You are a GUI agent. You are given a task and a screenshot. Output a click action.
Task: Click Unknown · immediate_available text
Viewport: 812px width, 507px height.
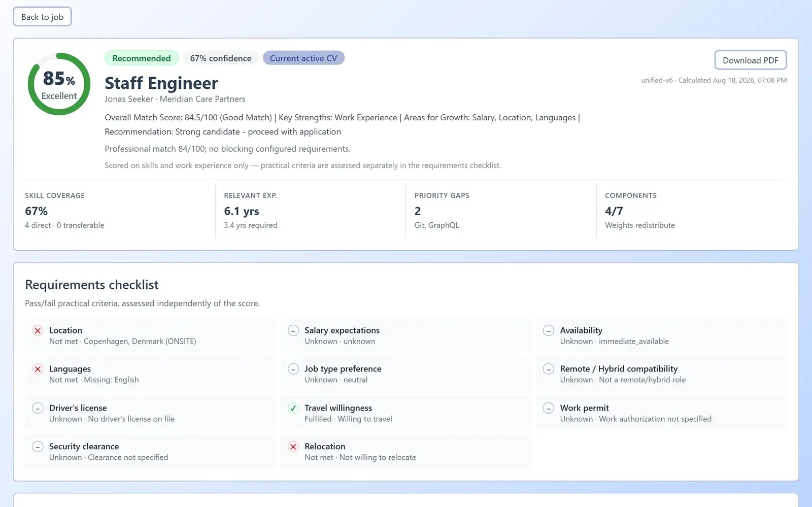(615, 342)
